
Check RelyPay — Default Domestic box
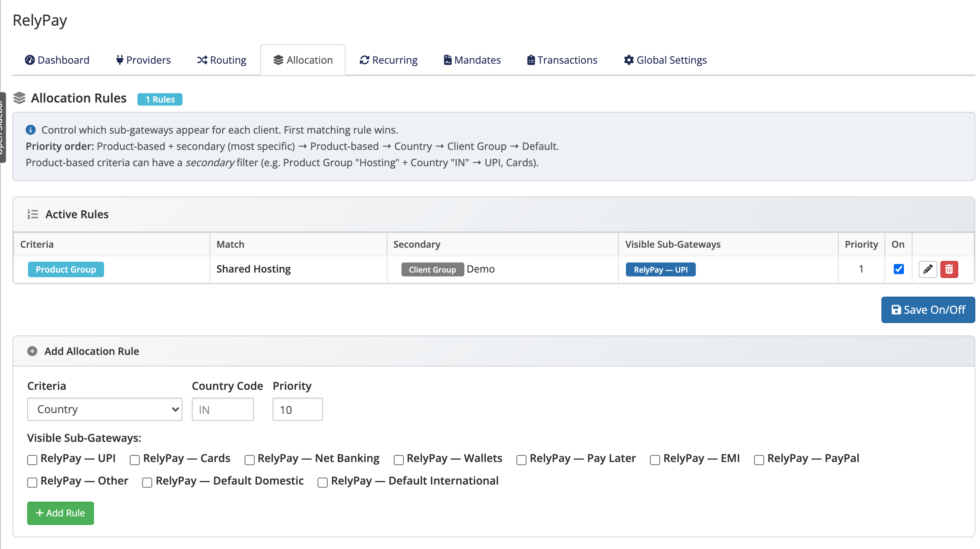coord(147,483)
